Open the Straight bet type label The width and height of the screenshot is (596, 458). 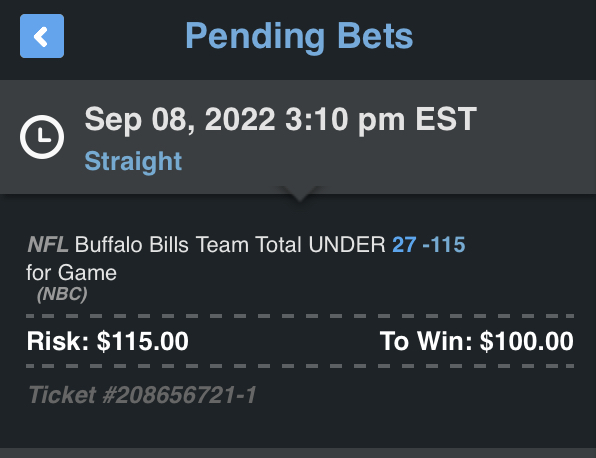point(133,161)
